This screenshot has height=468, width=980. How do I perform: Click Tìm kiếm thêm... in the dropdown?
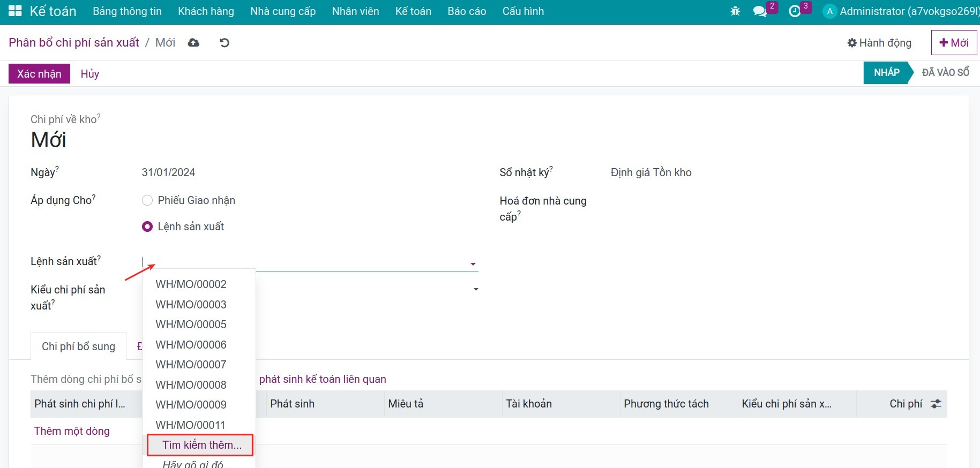201,445
